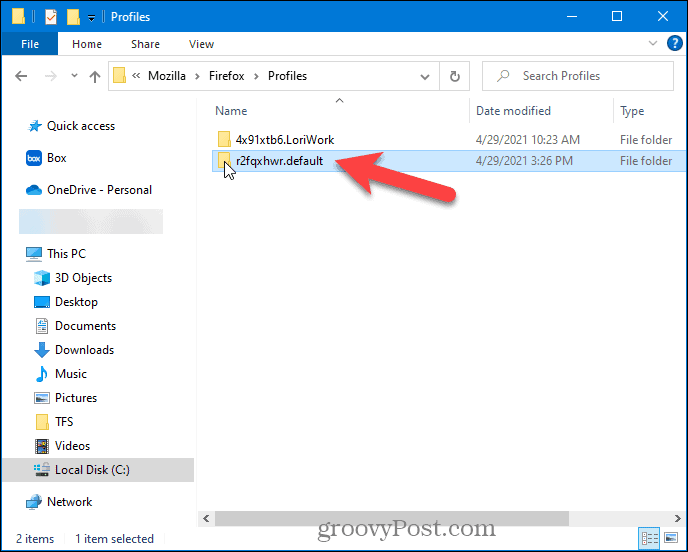The width and height of the screenshot is (688, 552).
Task: Click the OneDrive cloud icon
Action: (34, 190)
